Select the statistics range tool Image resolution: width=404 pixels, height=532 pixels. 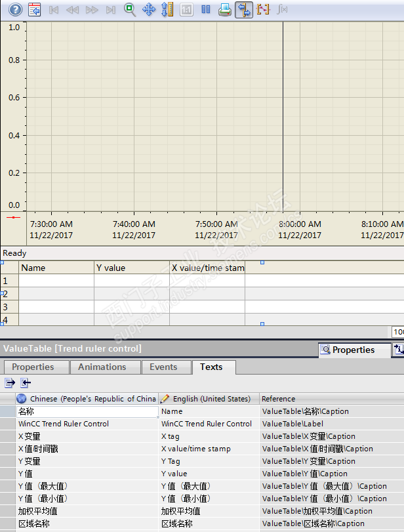click(263, 9)
